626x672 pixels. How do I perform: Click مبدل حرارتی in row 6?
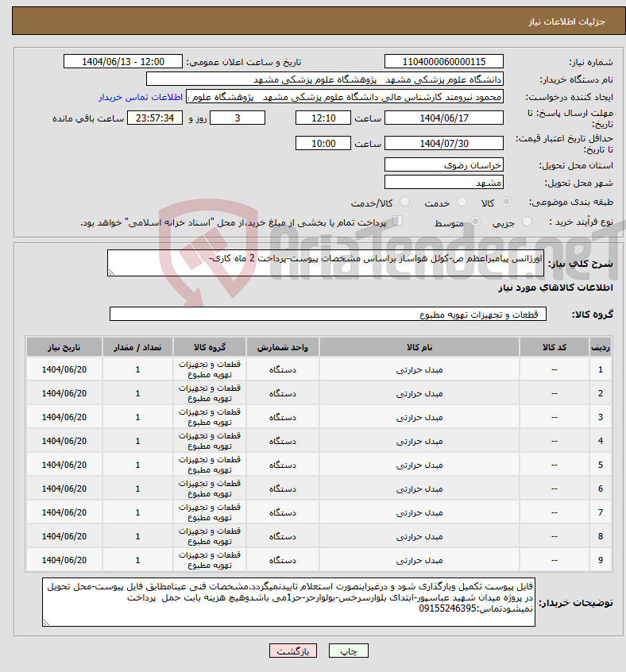coord(419,489)
